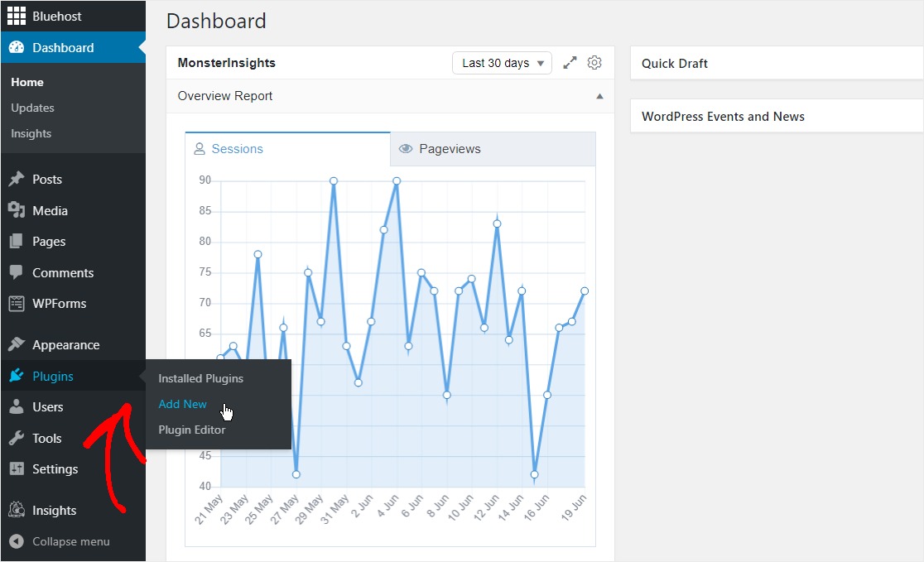Click the Users person icon
This screenshot has height=562, width=924.
[17, 406]
